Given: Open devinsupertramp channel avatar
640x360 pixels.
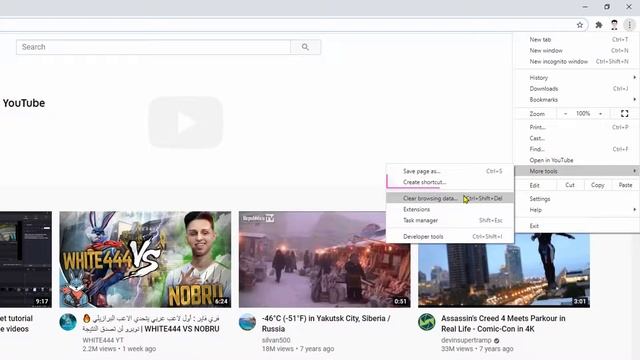Looking at the screenshot, I should click(x=427, y=322).
